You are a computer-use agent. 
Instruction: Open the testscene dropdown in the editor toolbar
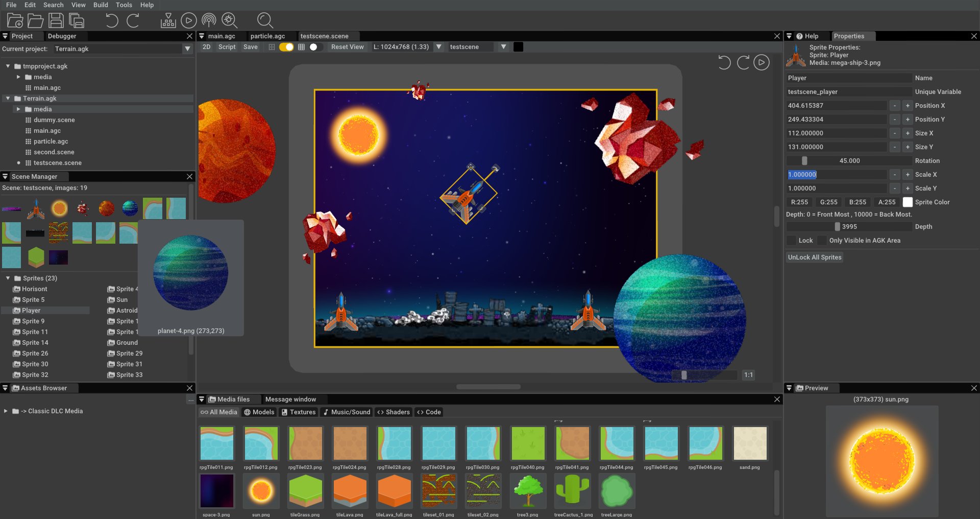click(x=503, y=46)
